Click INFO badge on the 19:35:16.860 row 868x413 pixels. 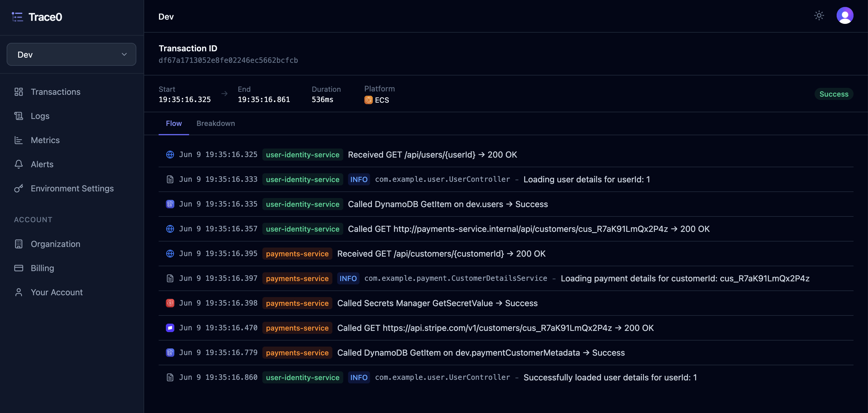(359, 378)
